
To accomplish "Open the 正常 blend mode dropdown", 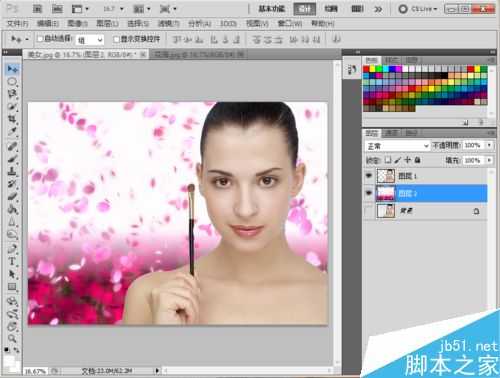I will pyautogui.click(x=397, y=146).
